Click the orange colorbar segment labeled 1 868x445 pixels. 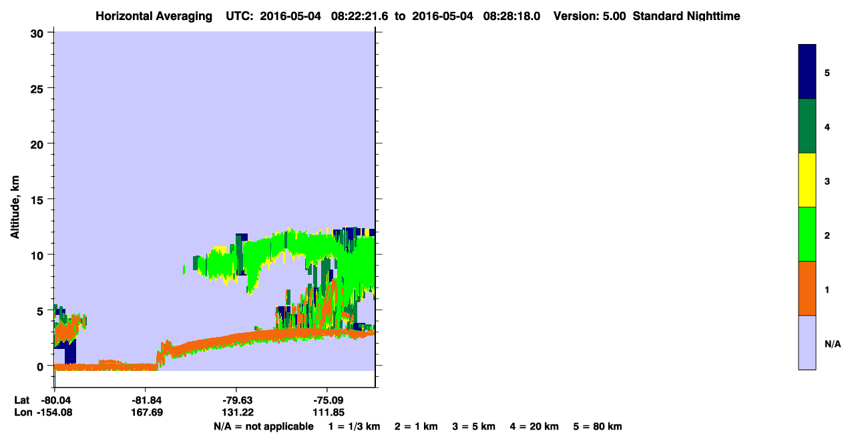[807, 288]
